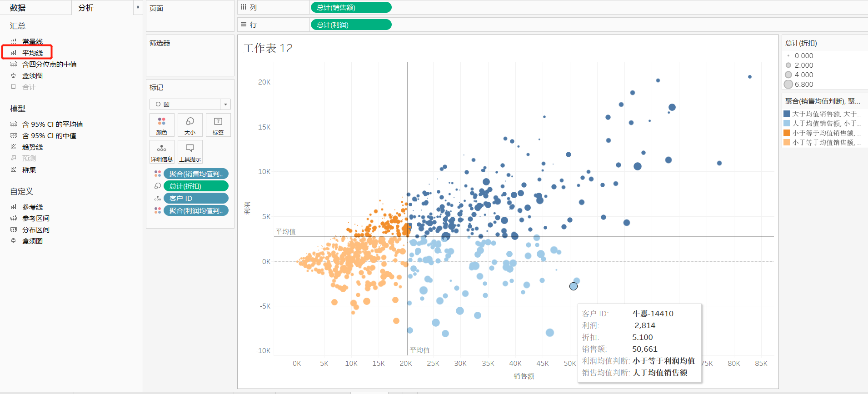The image size is (868, 394).
Task: Click the 标记 marks card heading
Action: coord(156,87)
